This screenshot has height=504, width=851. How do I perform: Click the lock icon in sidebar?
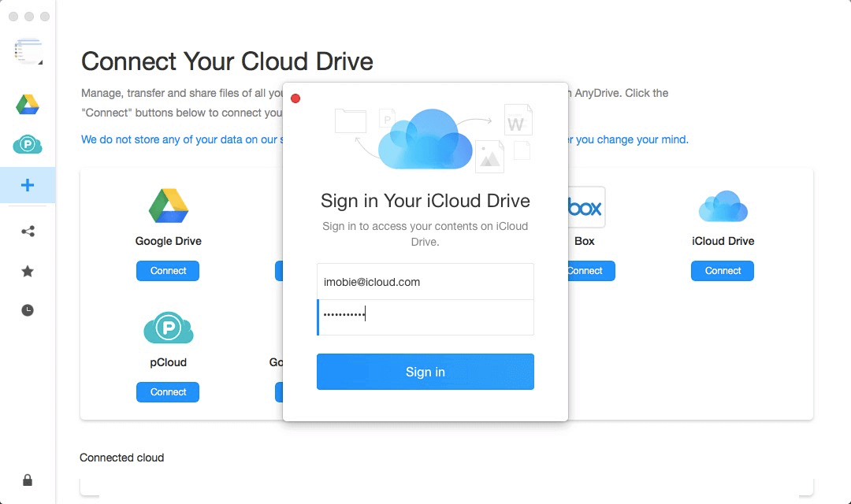[x=27, y=480]
